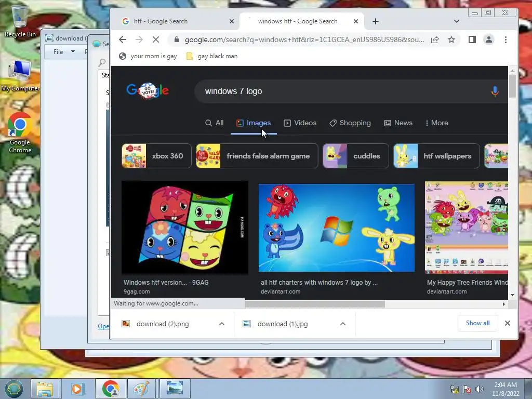The width and height of the screenshot is (532, 399).
Task: Click 'all htf charters with windows 7 logo' title
Action: (319, 282)
